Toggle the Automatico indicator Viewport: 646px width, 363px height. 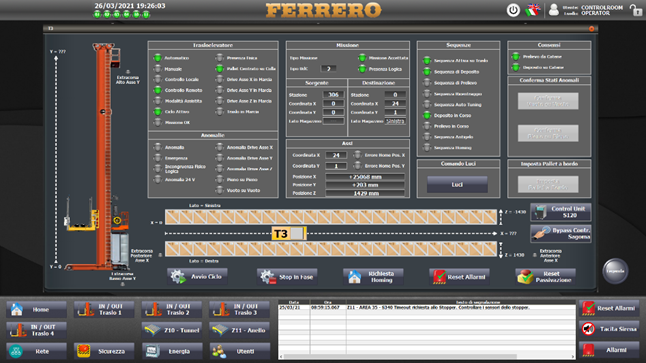point(157,58)
